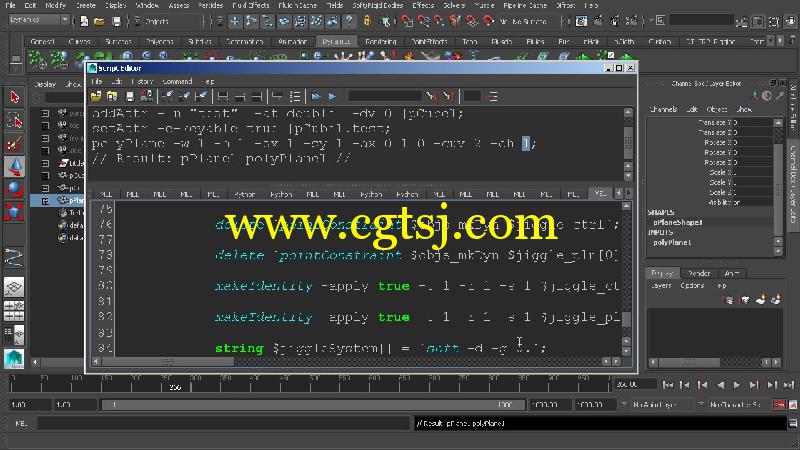The width and height of the screenshot is (800, 450).
Task: Click Open scene folder icon in status line
Action: click(x=100, y=21)
